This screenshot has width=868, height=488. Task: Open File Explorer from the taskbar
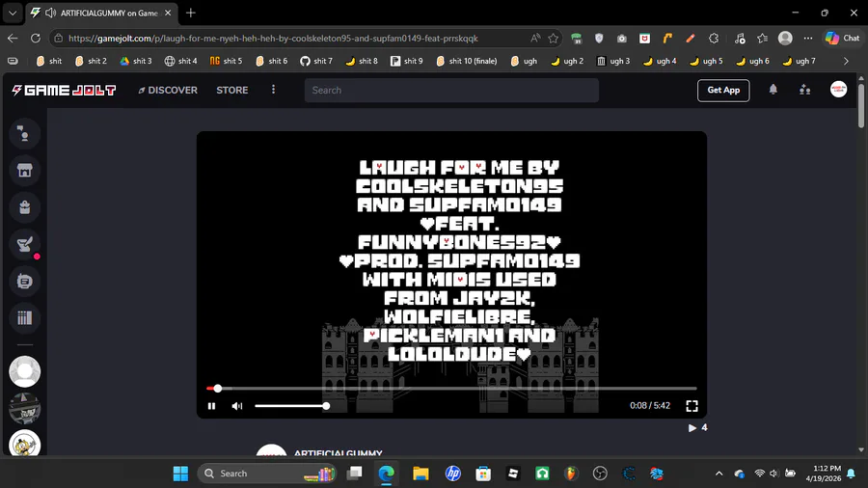tap(420, 474)
